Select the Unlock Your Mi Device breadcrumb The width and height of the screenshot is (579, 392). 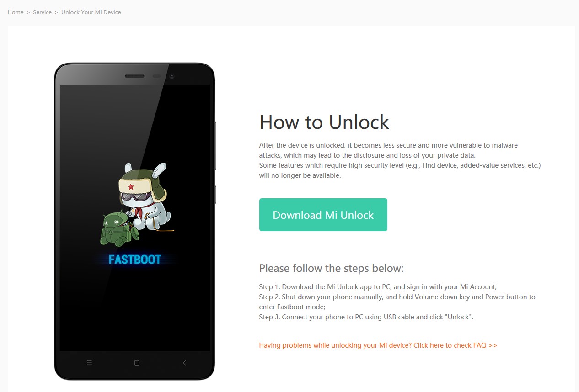(91, 12)
